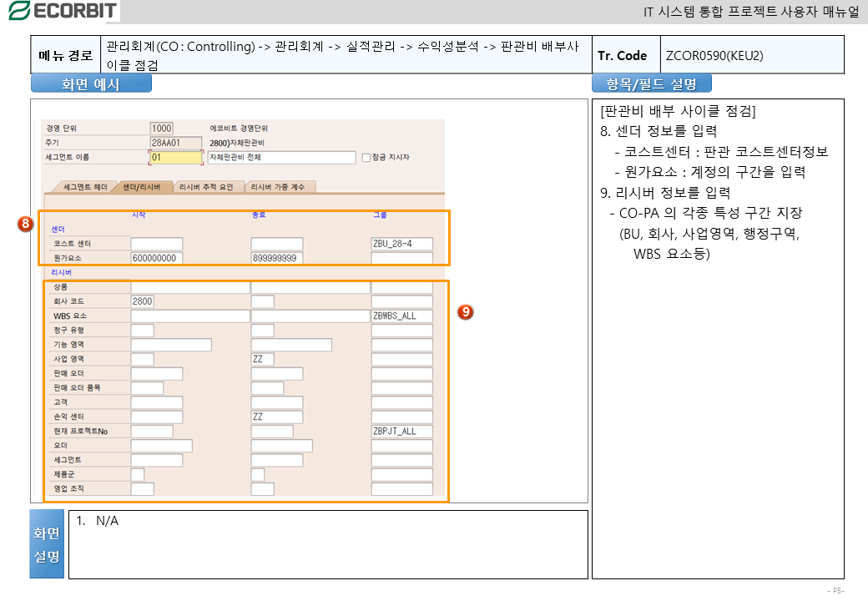Click the 원가요소 end field with 899999999
Screen dimensions: 868x601
[x=276, y=258]
